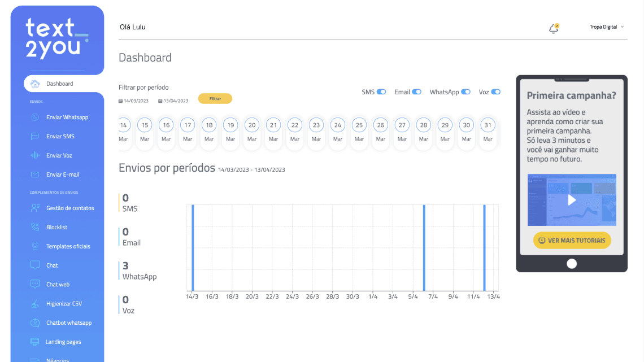Turn off the Email toggle
The width and height of the screenshot is (644, 362).
point(416,92)
